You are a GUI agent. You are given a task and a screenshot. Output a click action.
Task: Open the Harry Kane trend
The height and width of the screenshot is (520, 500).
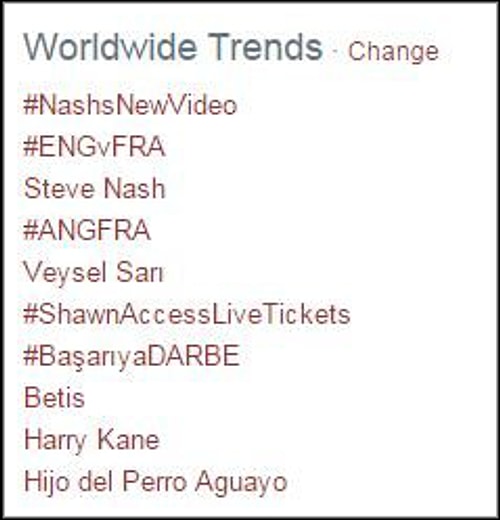(92, 440)
